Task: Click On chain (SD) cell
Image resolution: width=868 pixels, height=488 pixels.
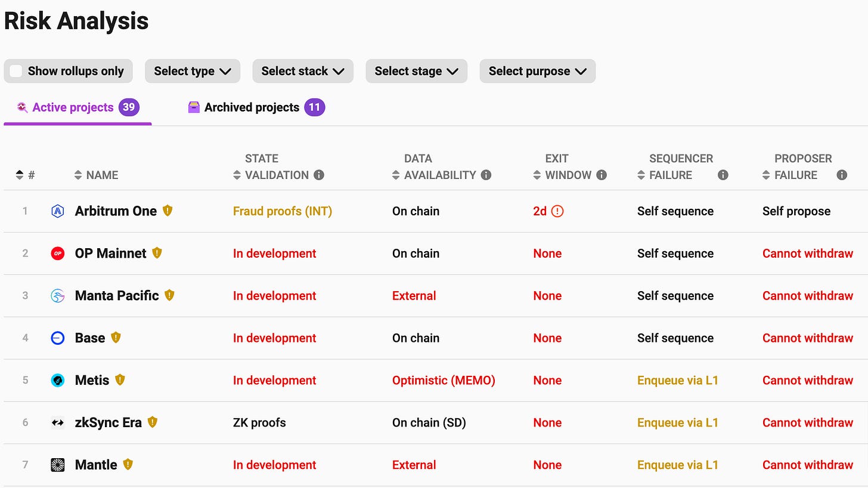Action: click(x=429, y=423)
